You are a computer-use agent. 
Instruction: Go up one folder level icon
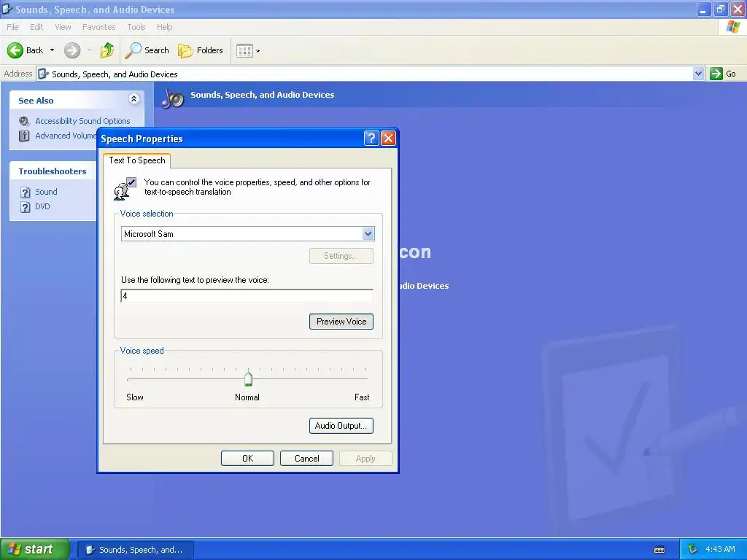pyautogui.click(x=107, y=50)
